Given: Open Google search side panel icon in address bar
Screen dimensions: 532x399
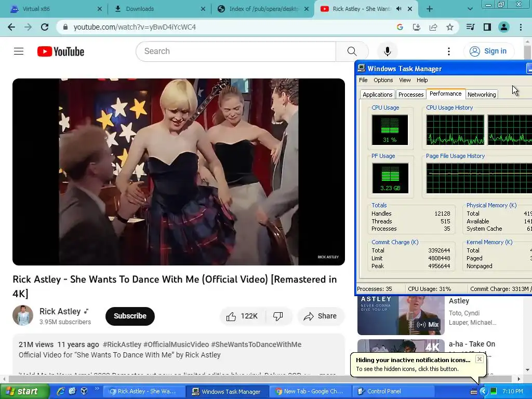Looking at the screenshot, I should point(400,27).
